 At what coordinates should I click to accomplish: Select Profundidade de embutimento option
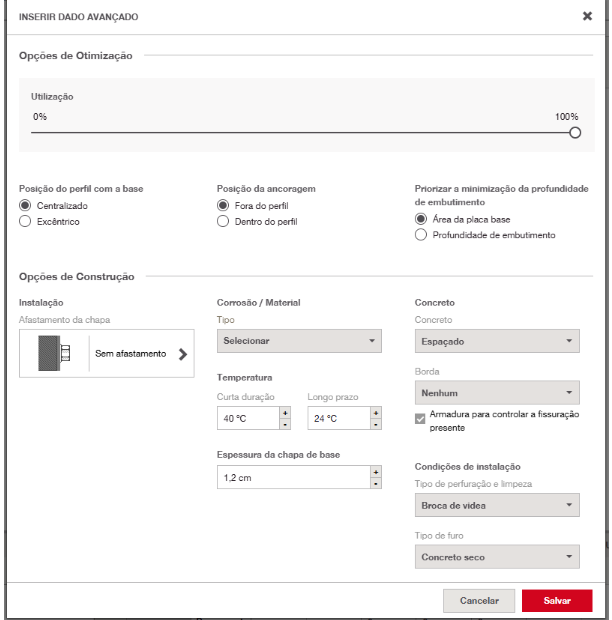(421, 234)
